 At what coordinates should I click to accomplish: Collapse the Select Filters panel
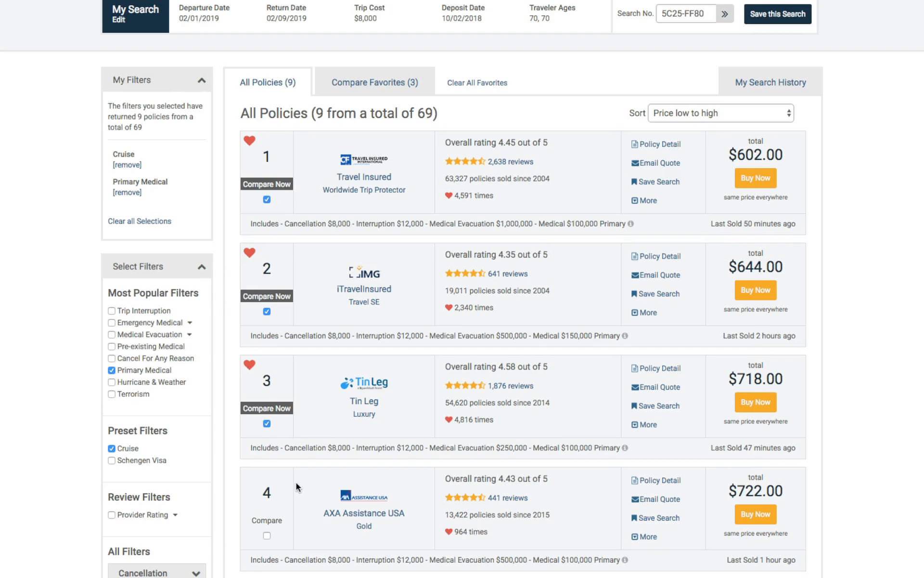(202, 267)
